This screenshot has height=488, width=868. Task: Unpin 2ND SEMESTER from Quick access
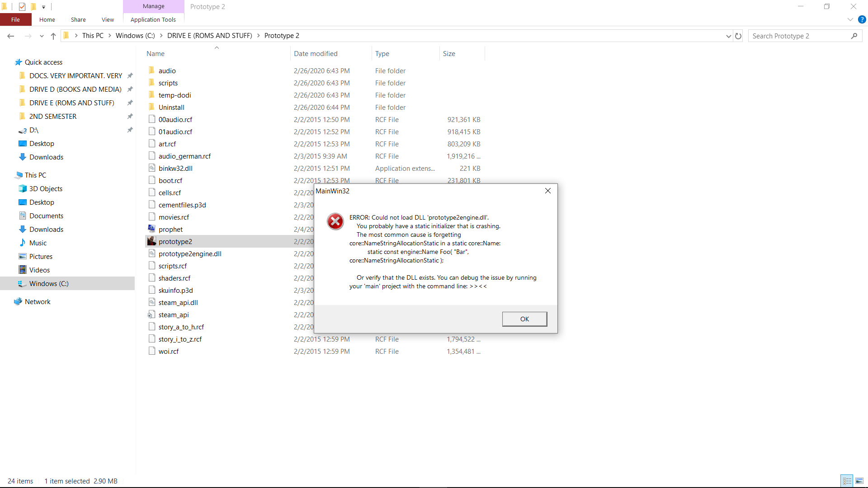130,116
